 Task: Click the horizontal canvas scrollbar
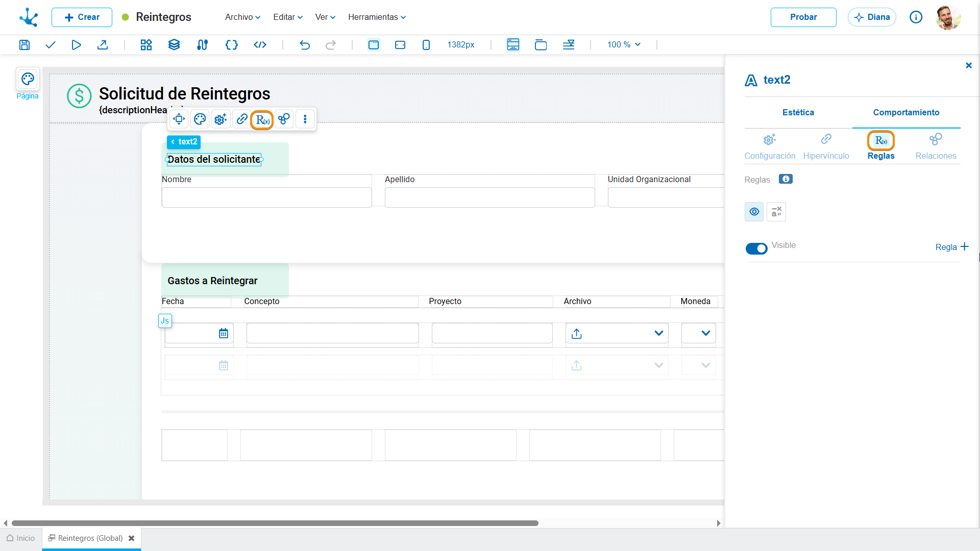(275, 523)
